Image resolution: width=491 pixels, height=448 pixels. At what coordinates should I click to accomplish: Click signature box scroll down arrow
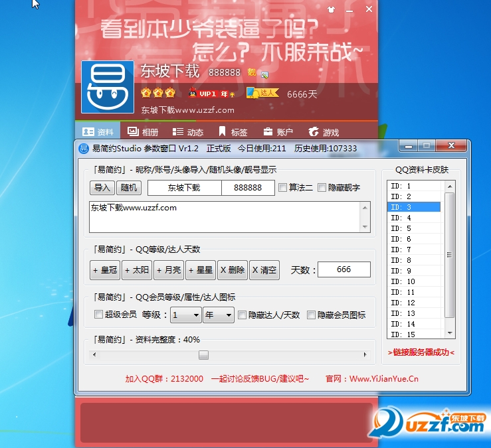(x=365, y=227)
